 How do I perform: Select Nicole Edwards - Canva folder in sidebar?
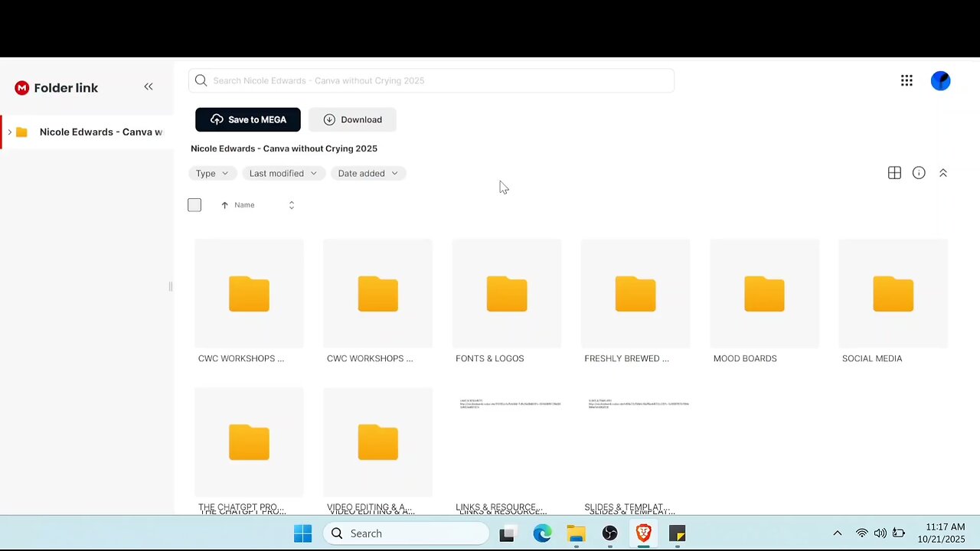(100, 132)
